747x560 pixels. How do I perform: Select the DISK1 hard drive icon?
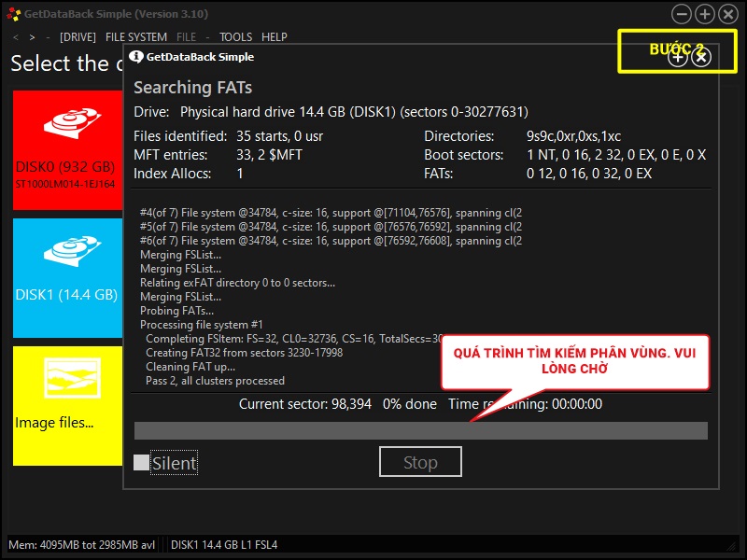[72, 251]
